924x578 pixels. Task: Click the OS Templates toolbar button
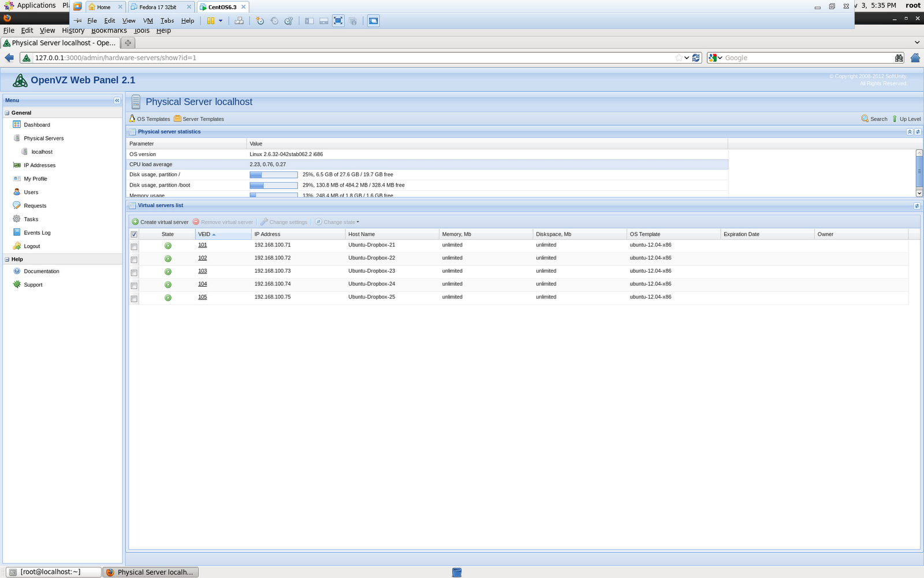150,119
